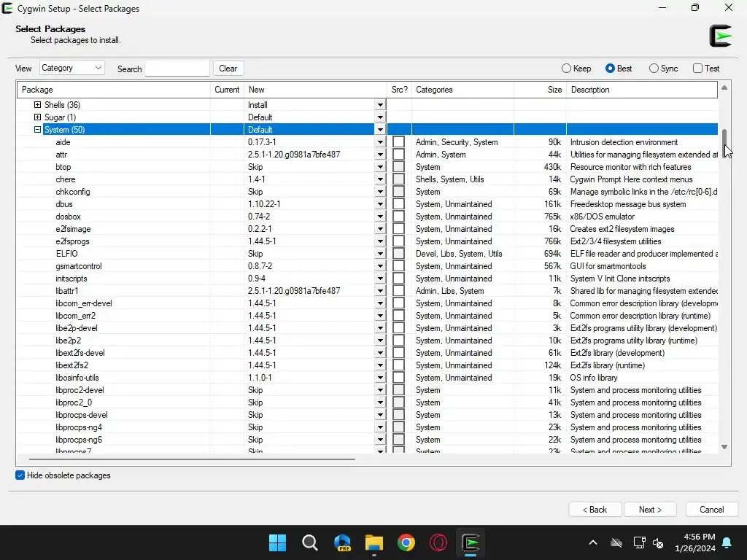Viewport: 747px width, 560px height.
Task: Launch Microsoft Edge Preview from taskbar
Action: [342, 542]
